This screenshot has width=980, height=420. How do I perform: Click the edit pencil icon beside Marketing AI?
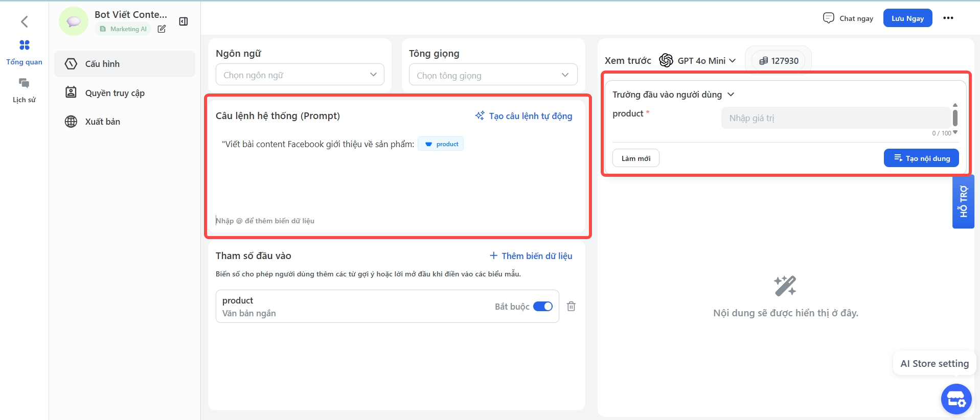point(162,29)
